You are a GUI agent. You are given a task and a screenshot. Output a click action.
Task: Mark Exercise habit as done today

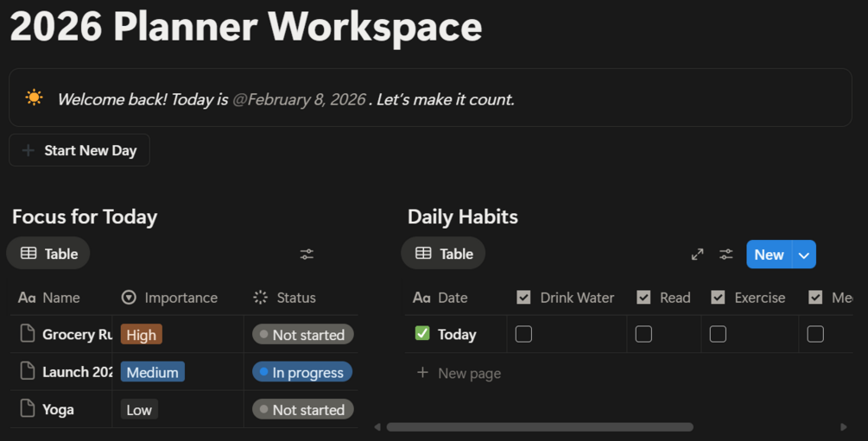718,334
